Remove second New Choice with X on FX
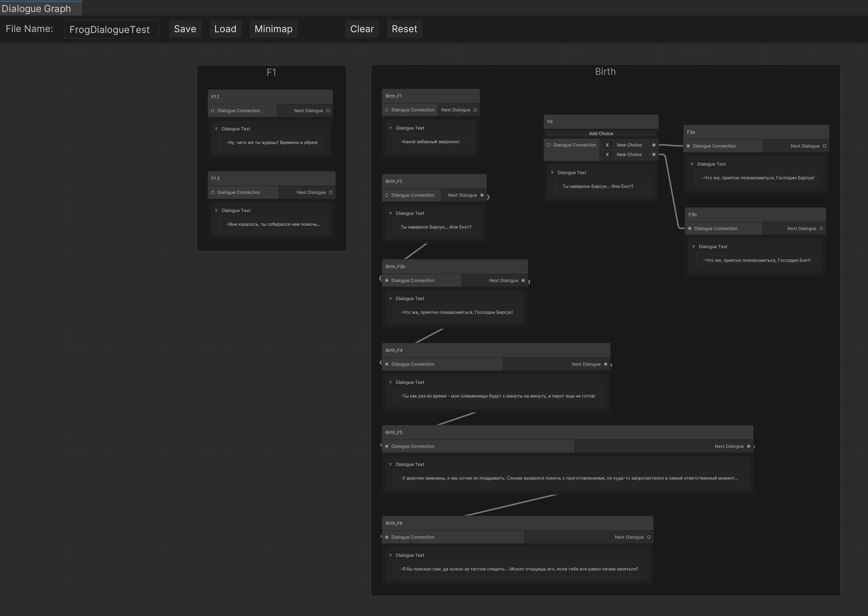 (607, 155)
